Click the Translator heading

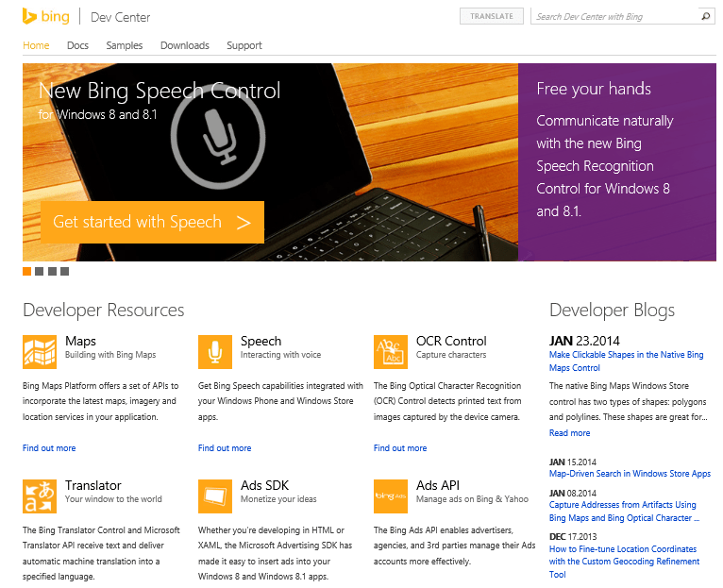coord(93,485)
